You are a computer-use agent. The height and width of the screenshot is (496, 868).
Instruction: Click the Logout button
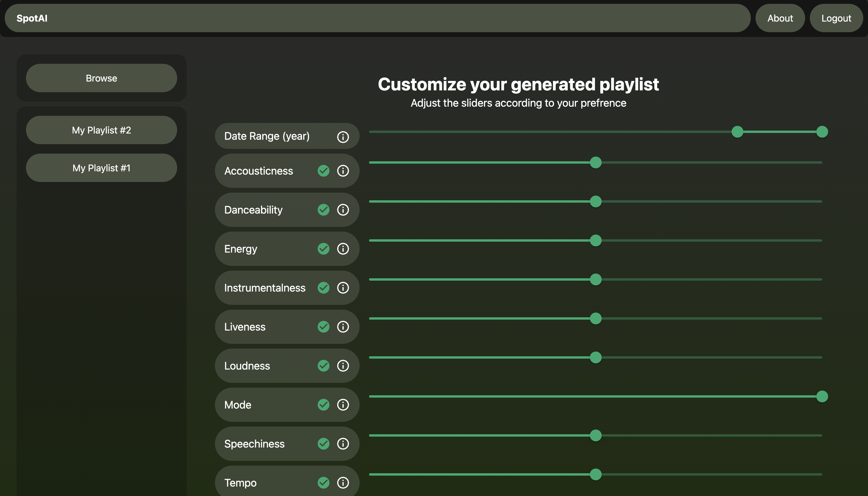coord(836,18)
